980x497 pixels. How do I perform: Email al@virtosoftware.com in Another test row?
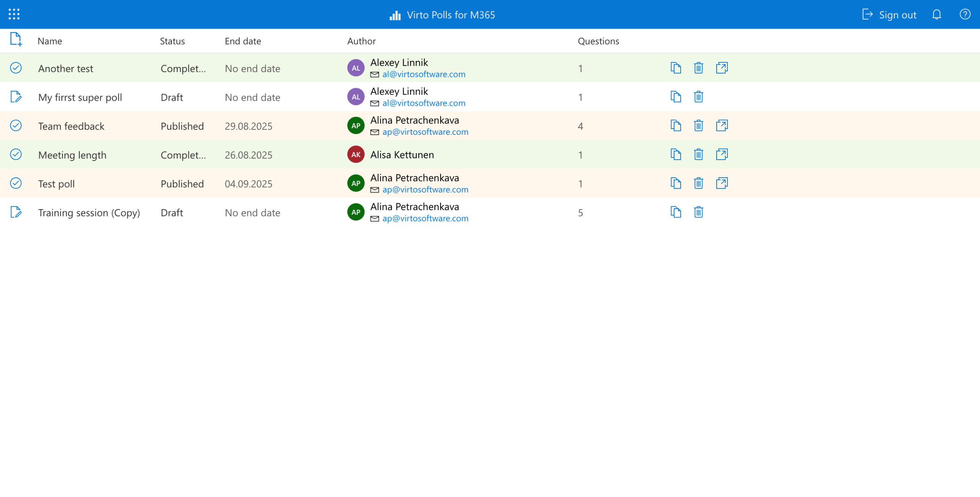pos(423,74)
